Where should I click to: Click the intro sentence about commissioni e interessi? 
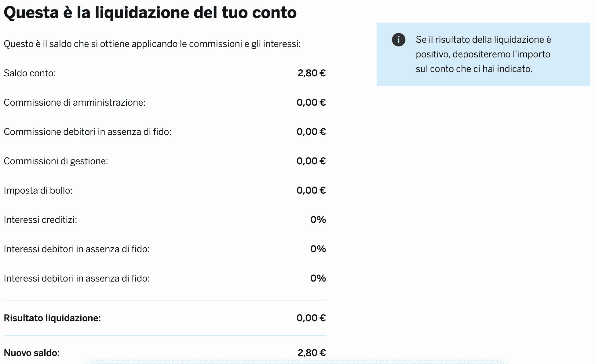pos(152,44)
